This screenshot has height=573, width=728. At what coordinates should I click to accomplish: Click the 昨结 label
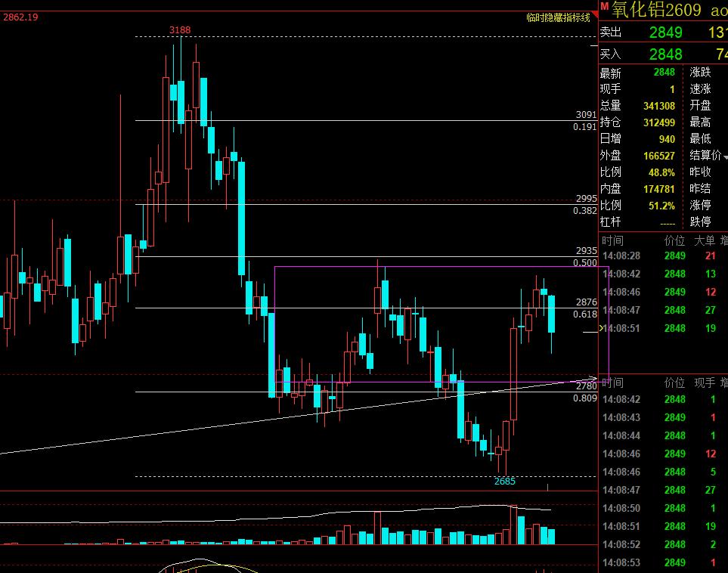coord(700,188)
